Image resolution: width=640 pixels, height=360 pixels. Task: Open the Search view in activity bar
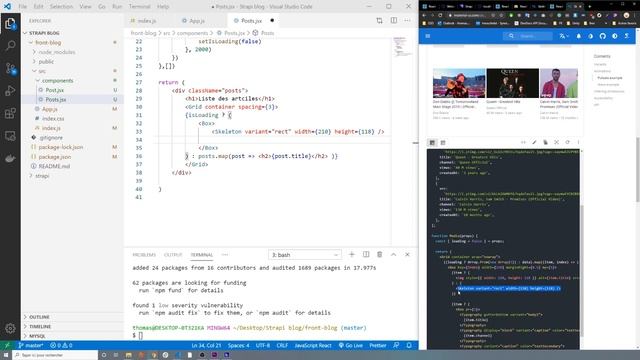10,45
